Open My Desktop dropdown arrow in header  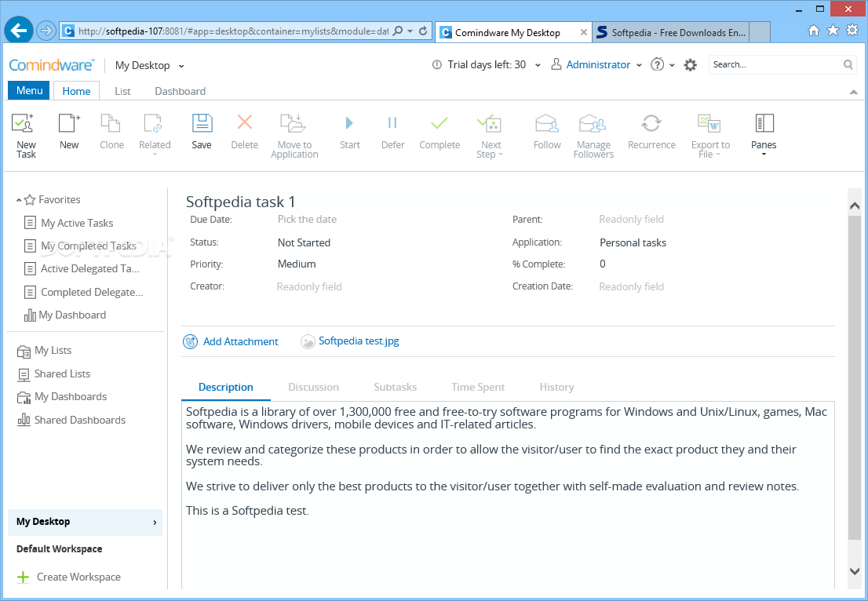click(181, 67)
